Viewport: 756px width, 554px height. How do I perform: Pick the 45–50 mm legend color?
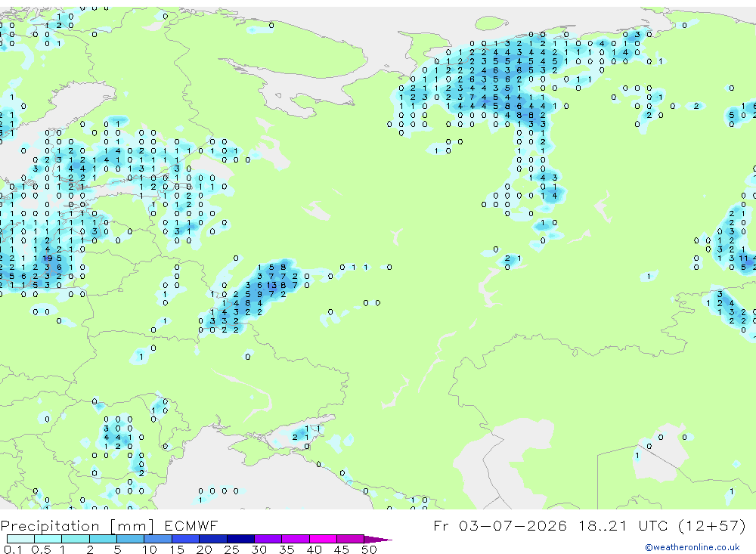[x=351, y=539]
